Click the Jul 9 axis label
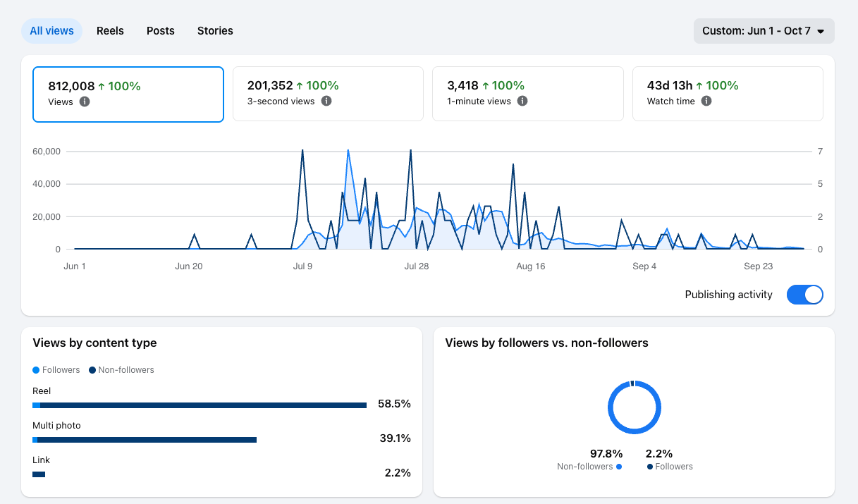This screenshot has height=504, width=858. (x=302, y=266)
